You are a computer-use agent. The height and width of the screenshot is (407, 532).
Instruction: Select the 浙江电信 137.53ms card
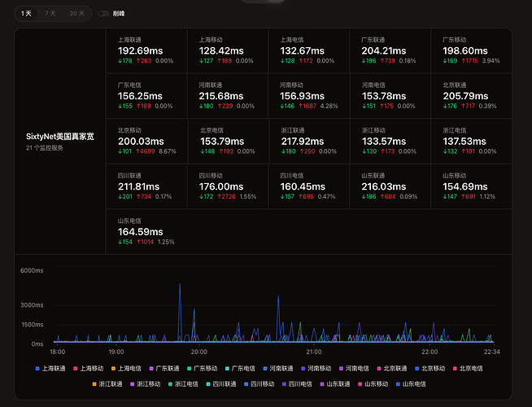[x=471, y=141]
